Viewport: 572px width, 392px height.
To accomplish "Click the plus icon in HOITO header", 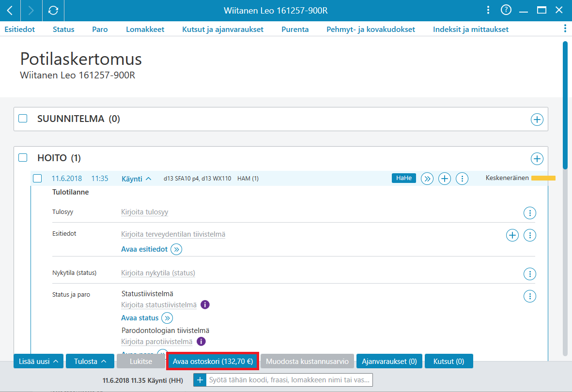I will coord(537,159).
